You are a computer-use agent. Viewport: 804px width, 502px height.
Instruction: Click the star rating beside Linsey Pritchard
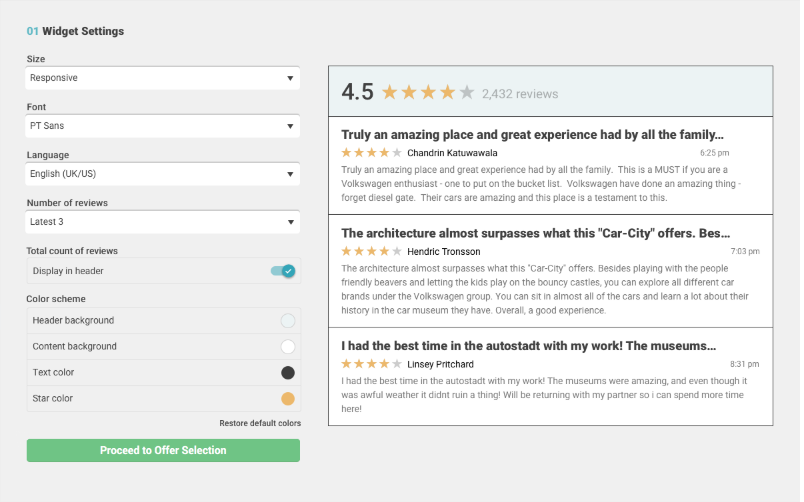point(371,364)
